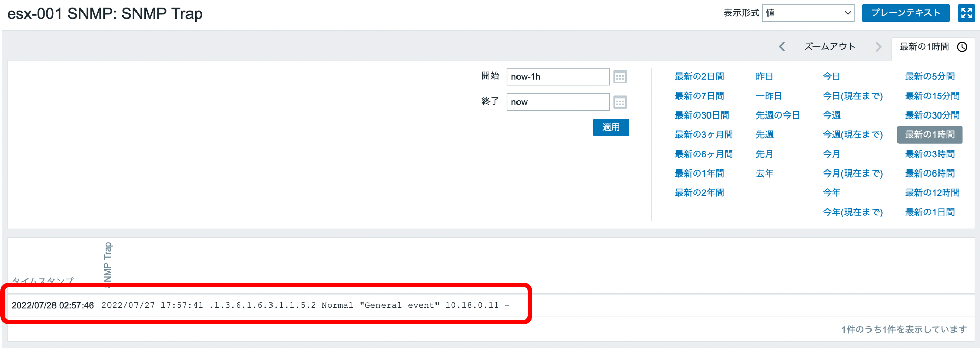
Task: Set range to 最新の5分間
Action: point(930,76)
